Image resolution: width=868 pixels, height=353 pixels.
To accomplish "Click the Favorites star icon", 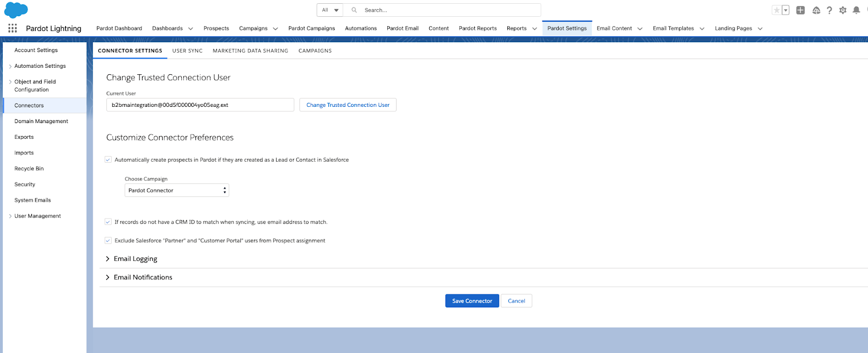I will (x=777, y=10).
